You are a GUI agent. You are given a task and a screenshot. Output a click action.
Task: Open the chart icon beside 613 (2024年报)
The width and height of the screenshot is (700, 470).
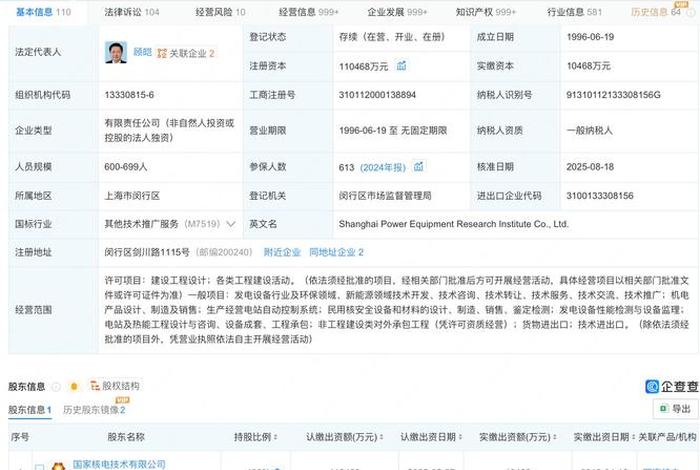pyautogui.click(x=418, y=166)
